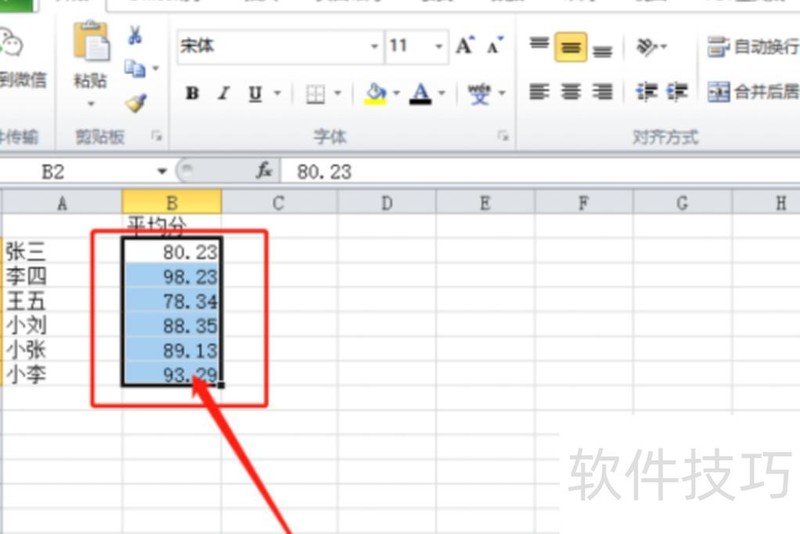The height and width of the screenshot is (534, 800).
Task: Align text left
Action: pos(539,92)
